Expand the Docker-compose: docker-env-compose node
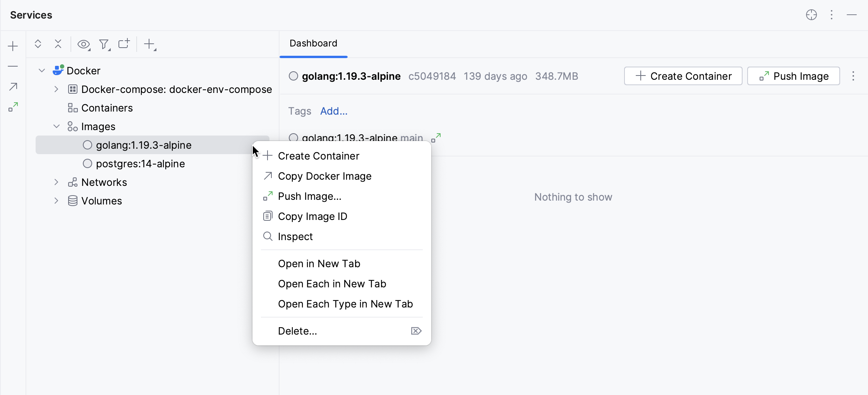 56,89
